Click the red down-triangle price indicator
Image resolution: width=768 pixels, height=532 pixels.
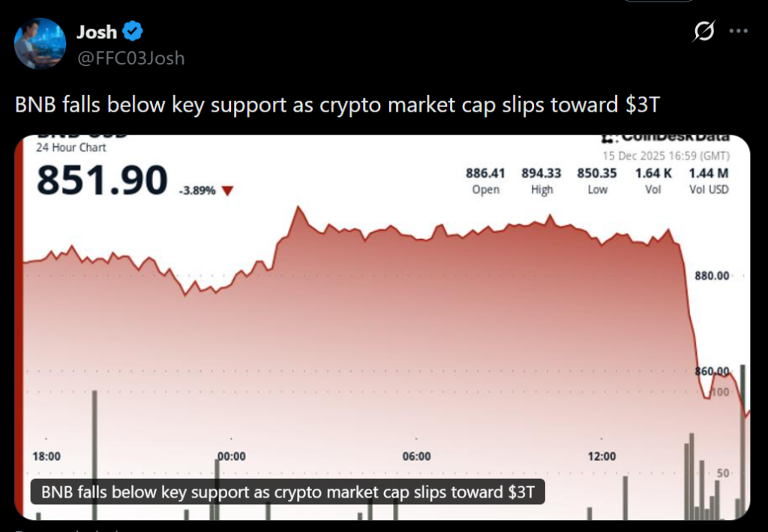coord(227,191)
